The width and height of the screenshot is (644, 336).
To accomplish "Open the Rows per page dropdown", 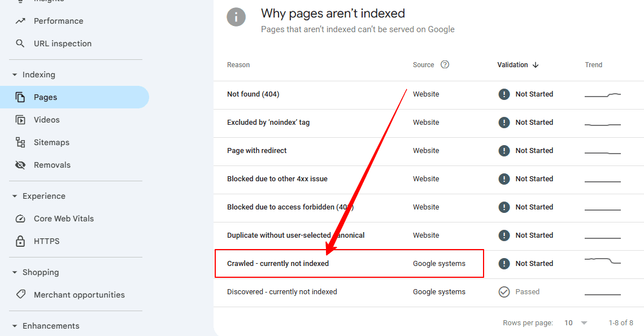I will pos(576,323).
